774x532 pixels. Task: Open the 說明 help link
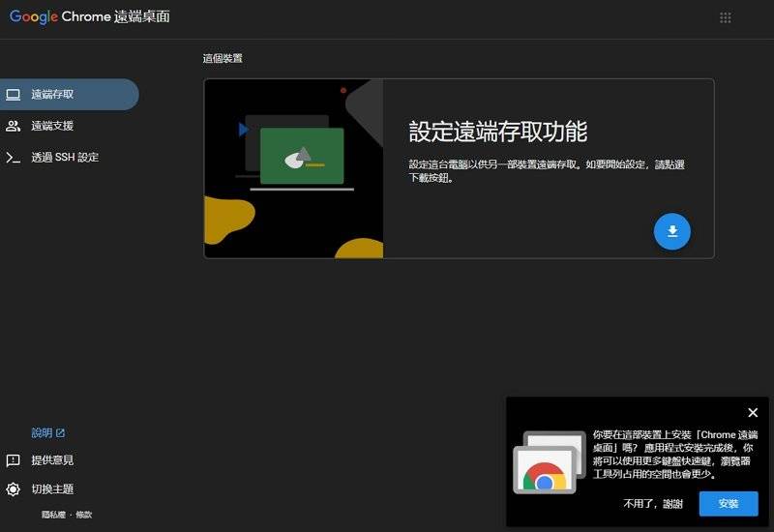click(47, 432)
